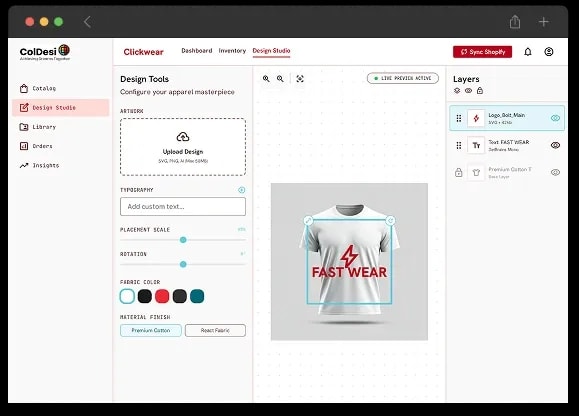This screenshot has height=416, width=579.
Task: Click the ColDesi logo
Action: point(45,52)
